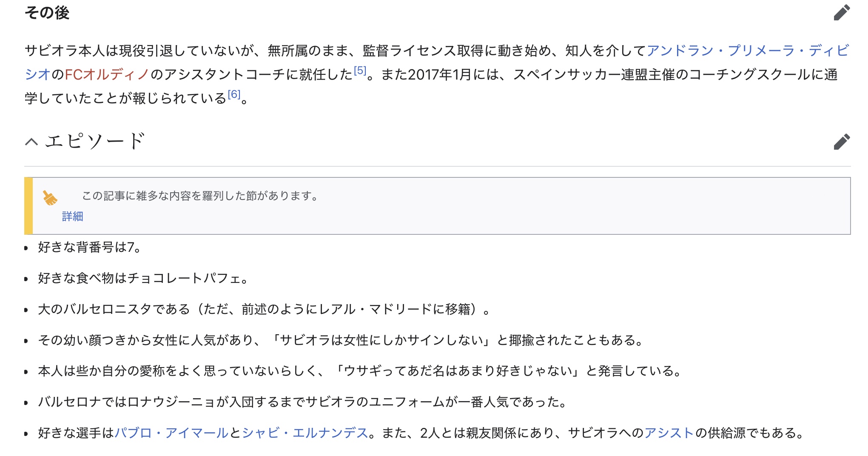Click the bullet 好きな背番号は7
This screenshot has width=868, height=456.
(89, 247)
